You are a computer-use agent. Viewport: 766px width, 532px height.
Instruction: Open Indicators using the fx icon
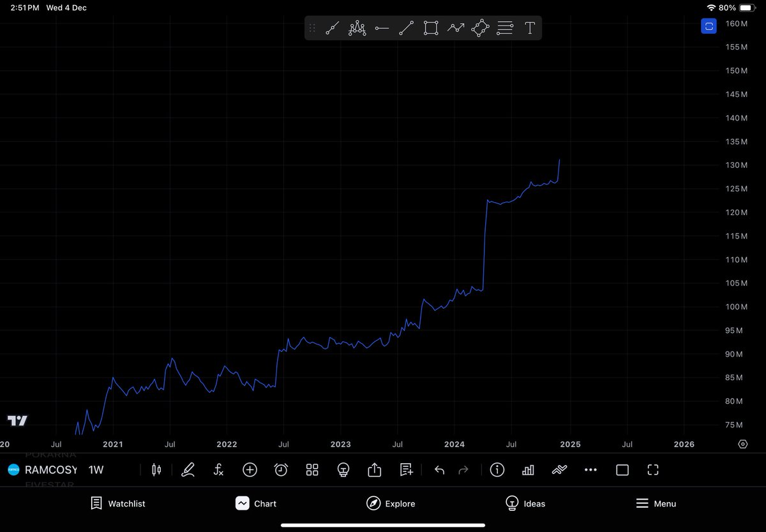pos(218,470)
